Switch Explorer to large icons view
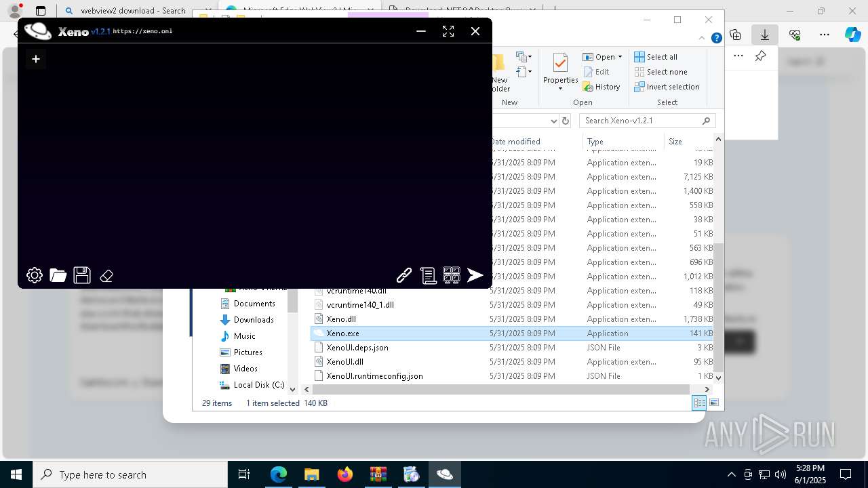The image size is (868, 488). [713, 403]
